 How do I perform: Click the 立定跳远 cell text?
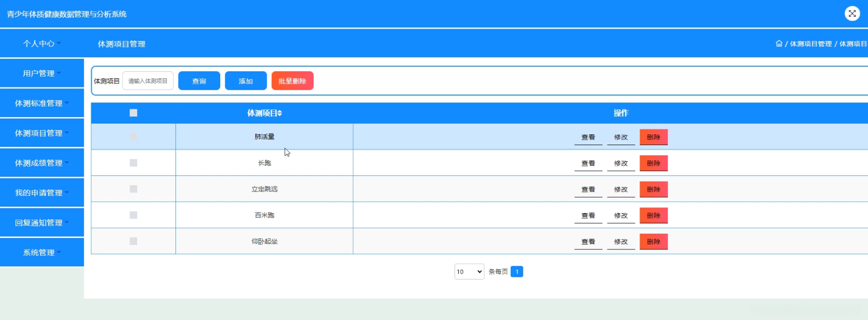point(265,189)
